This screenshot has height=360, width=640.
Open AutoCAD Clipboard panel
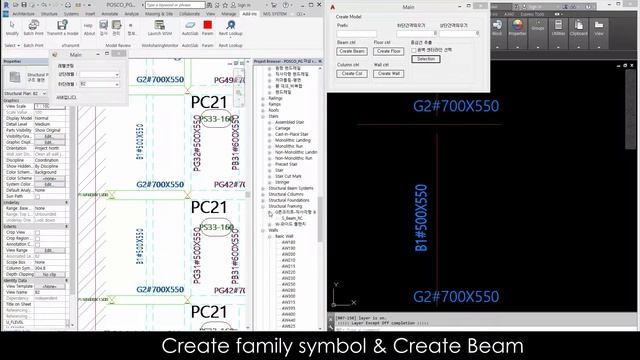pyautogui.click(x=578, y=25)
